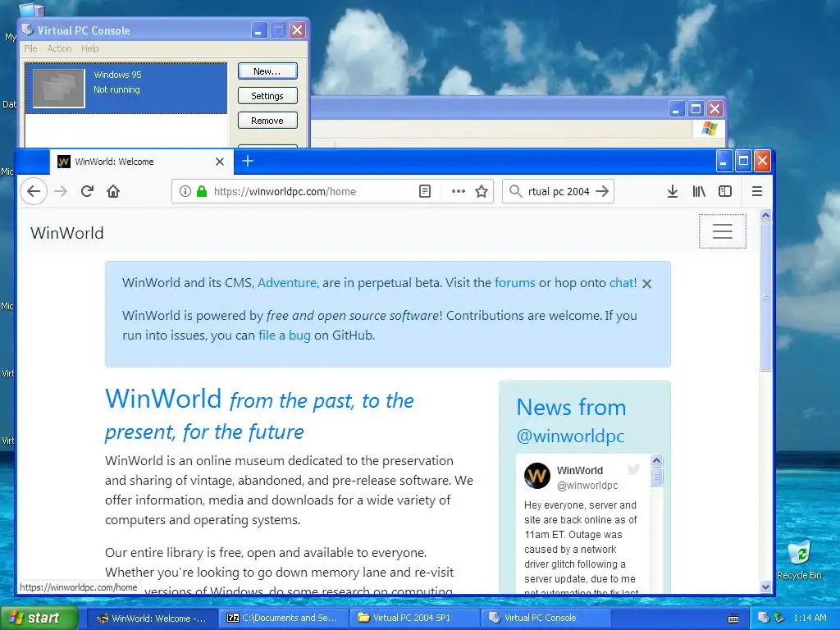Viewport: 840px width, 630px height.
Task: Click the tweet widget scroll-up arrow
Action: pos(656,460)
